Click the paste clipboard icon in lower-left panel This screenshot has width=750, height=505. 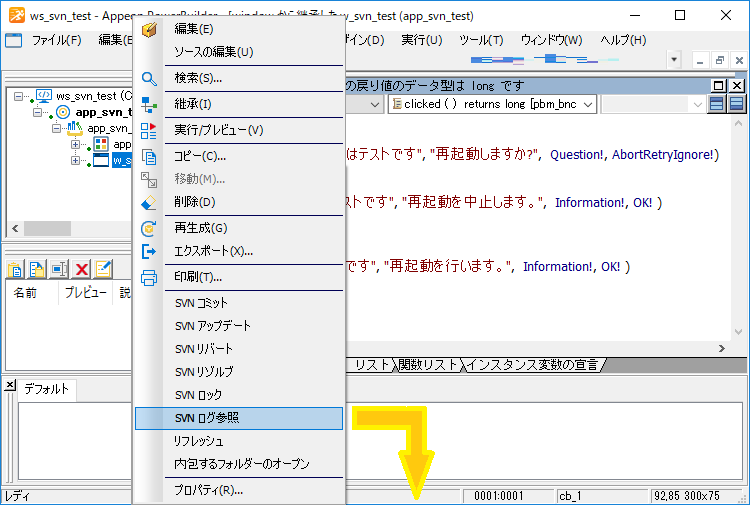tap(15, 270)
